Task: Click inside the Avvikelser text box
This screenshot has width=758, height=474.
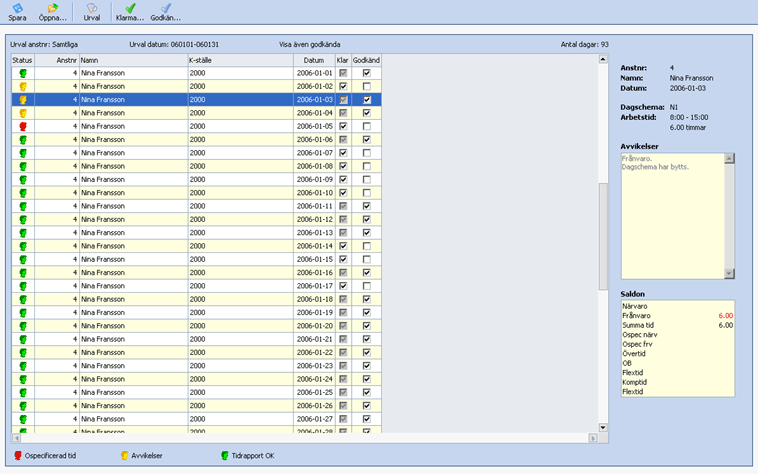Action: (x=672, y=216)
